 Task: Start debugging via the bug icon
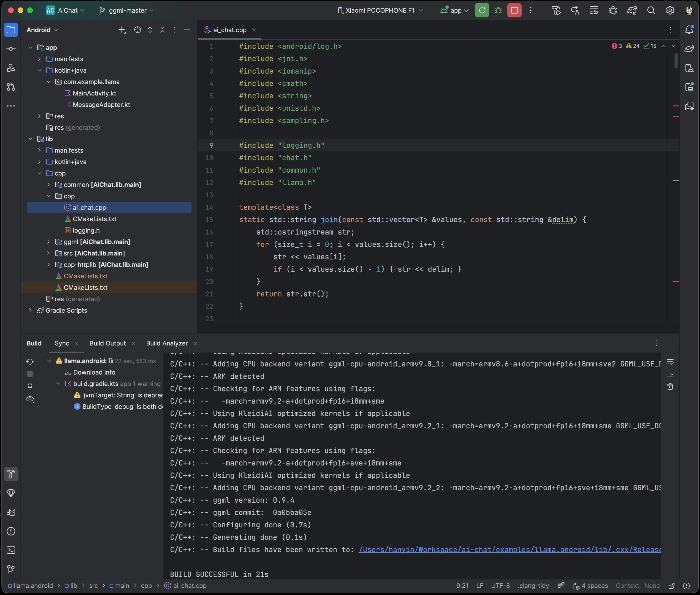pyautogui.click(x=498, y=10)
